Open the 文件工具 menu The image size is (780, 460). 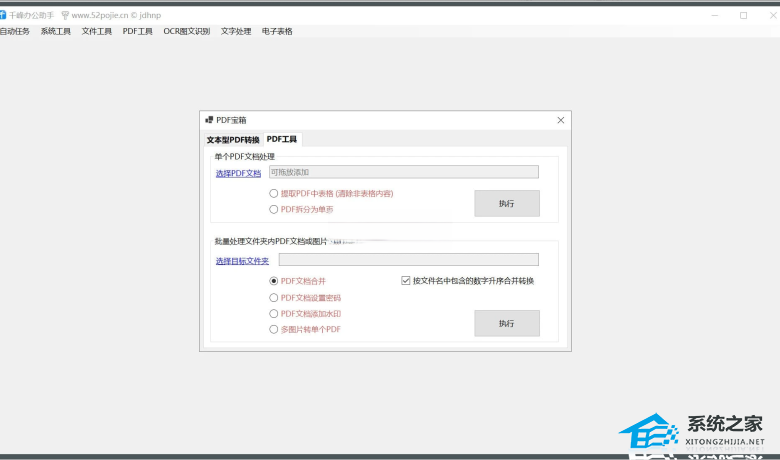click(97, 31)
